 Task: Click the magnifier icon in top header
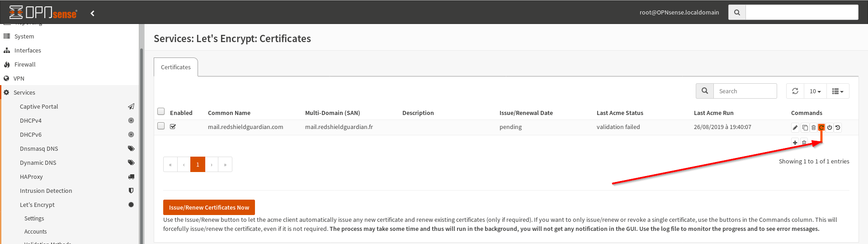point(737,12)
